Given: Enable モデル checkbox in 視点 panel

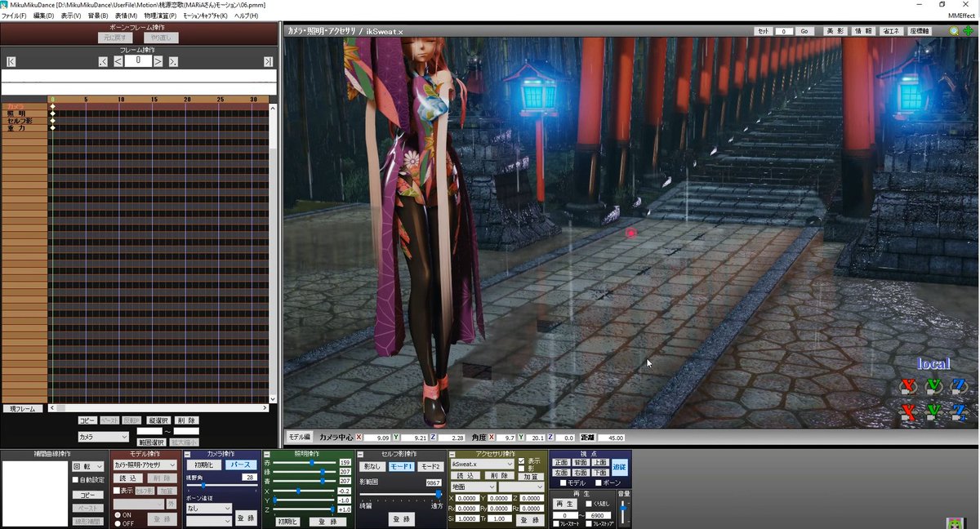Looking at the screenshot, I should click(563, 482).
